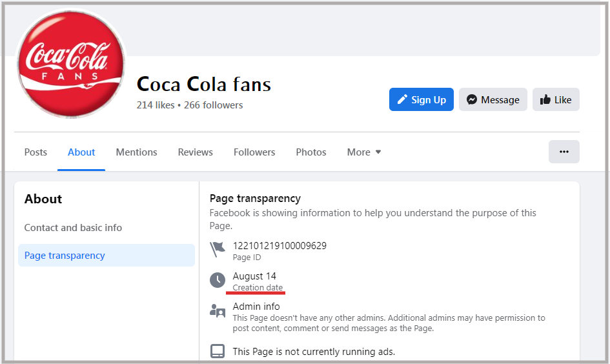Click the blue Sign Up button
Screen dimensions: 610x364
pyautogui.click(x=422, y=99)
